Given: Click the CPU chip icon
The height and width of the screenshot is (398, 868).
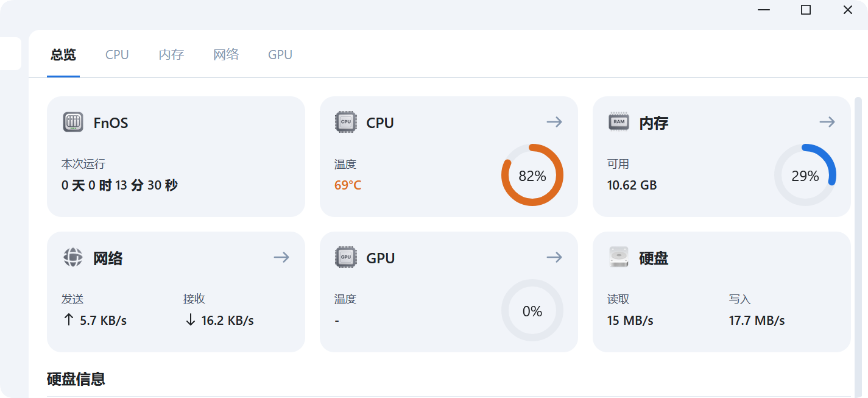Looking at the screenshot, I should [346, 122].
